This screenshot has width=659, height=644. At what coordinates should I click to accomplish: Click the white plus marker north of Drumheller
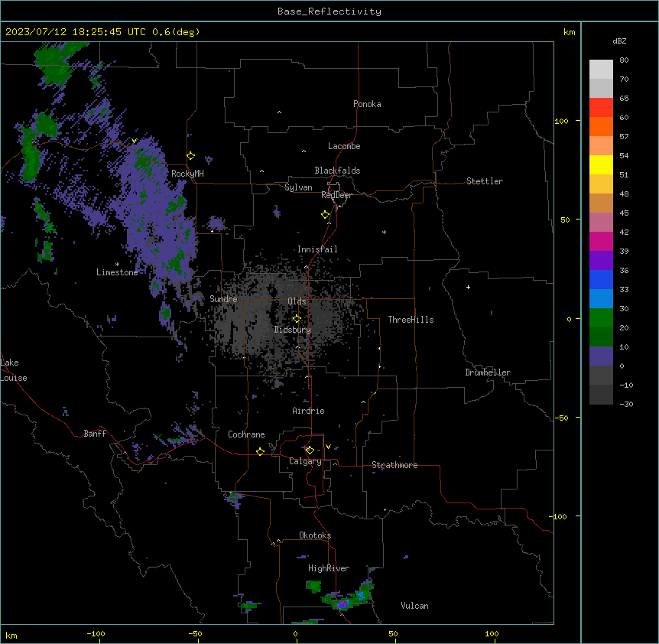coord(468,287)
